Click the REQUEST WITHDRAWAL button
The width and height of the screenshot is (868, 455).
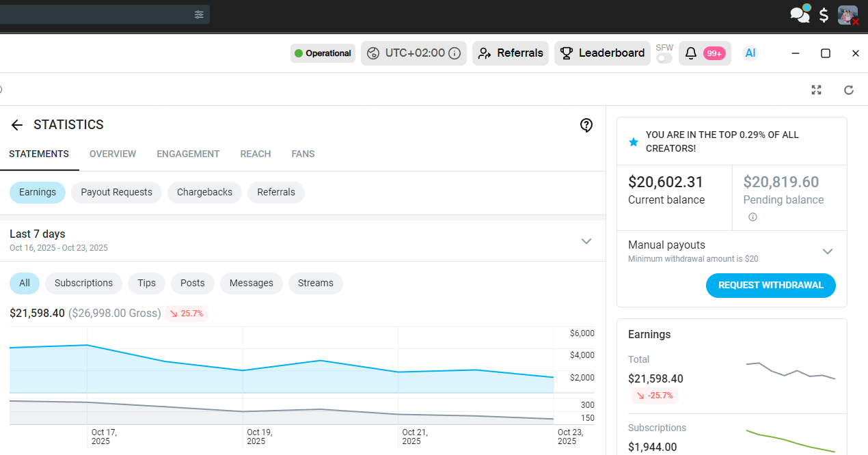pyautogui.click(x=770, y=286)
